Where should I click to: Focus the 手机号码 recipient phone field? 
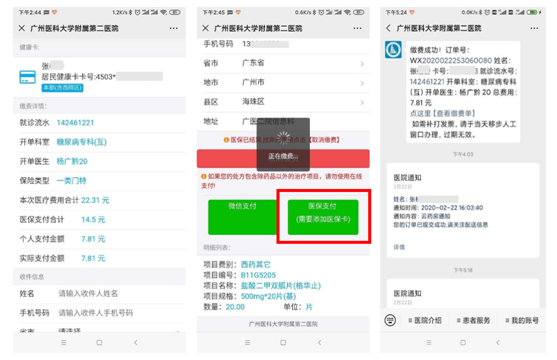pyautogui.click(x=99, y=313)
